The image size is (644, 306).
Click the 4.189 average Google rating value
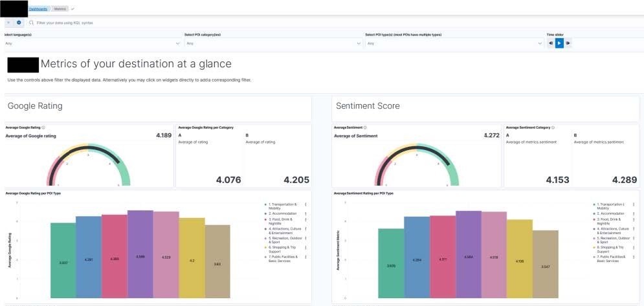(x=164, y=135)
